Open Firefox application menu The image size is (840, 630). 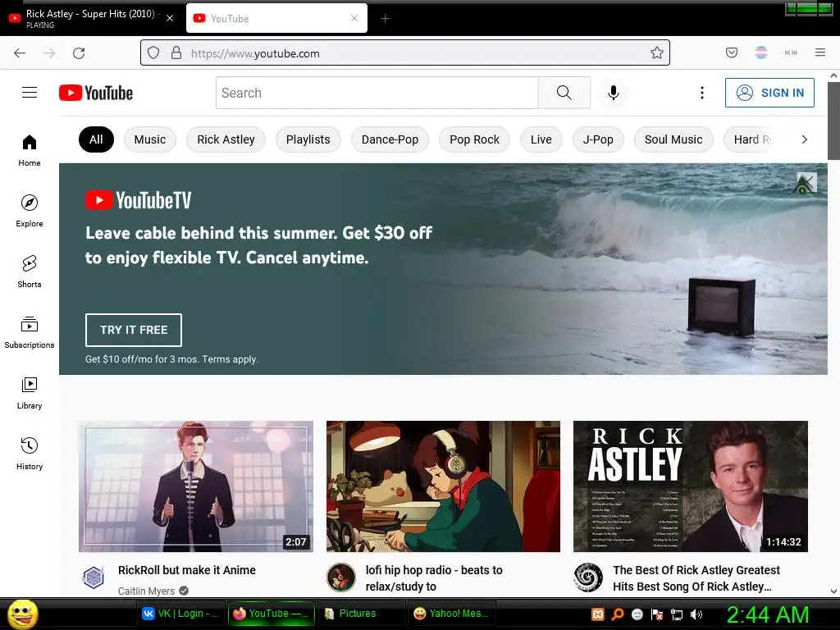click(819, 52)
